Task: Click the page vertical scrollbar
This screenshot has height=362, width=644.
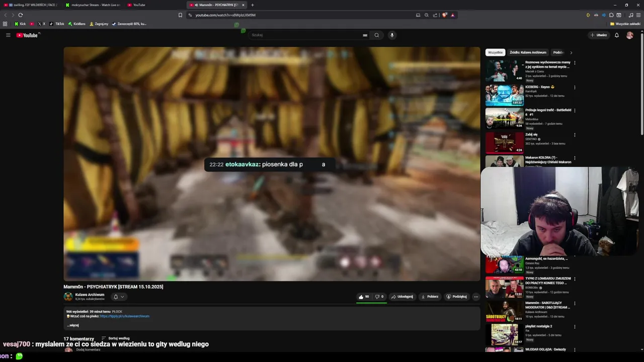Action: pyautogui.click(x=641, y=83)
